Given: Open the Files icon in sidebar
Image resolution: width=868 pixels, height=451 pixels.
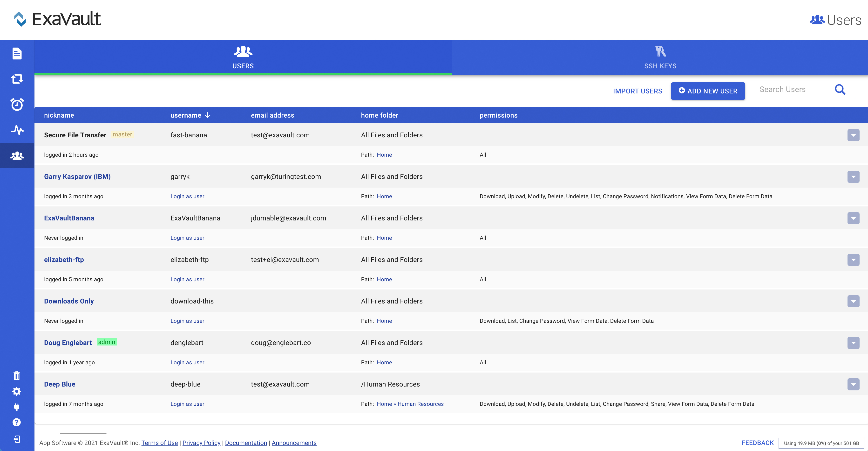Looking at the screenshot, I should 17,53.
